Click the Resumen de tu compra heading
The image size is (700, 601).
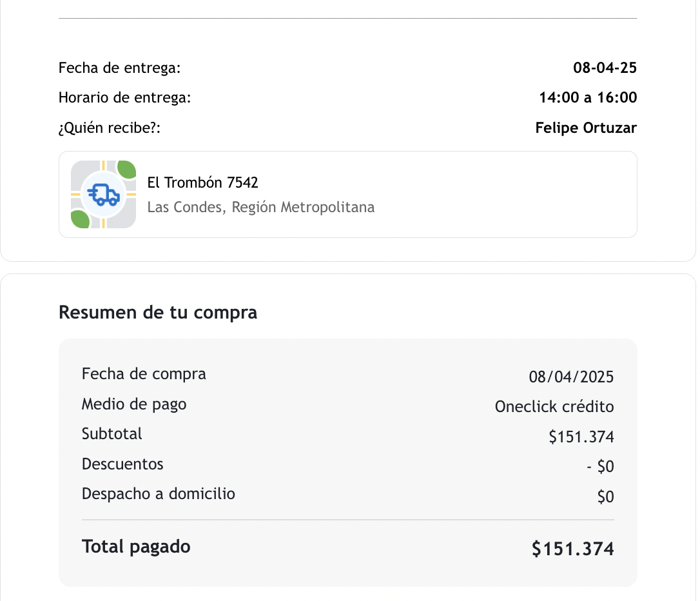(x=157, y=313)
